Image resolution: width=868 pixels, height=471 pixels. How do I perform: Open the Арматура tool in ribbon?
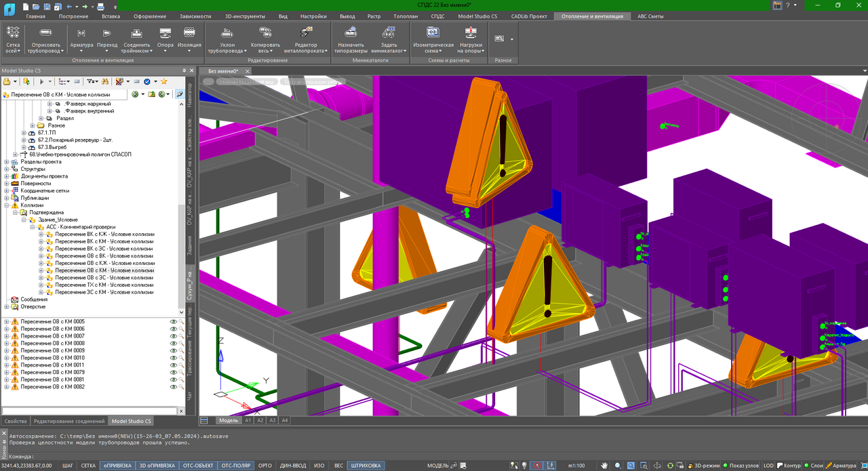[81, 39]
